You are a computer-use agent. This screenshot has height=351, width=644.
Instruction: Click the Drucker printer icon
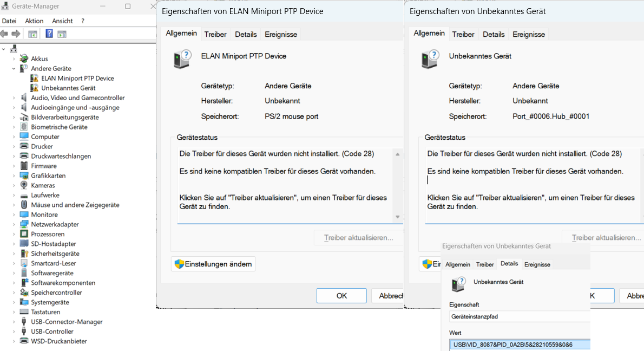(x=24, y=146)
